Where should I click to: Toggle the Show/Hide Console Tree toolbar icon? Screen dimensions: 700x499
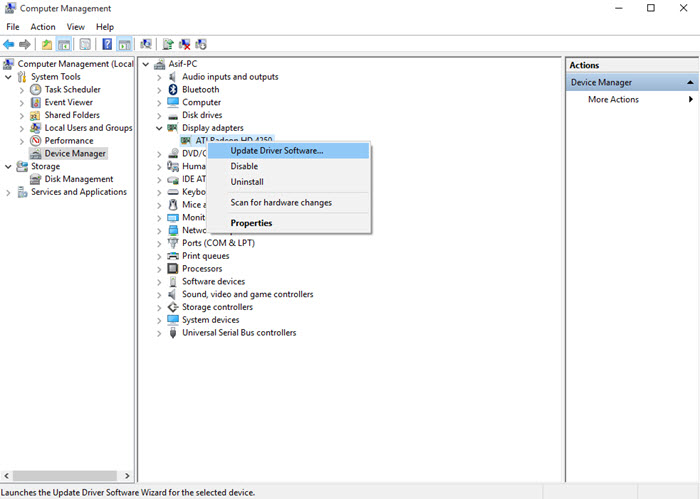tap(64, 44)
